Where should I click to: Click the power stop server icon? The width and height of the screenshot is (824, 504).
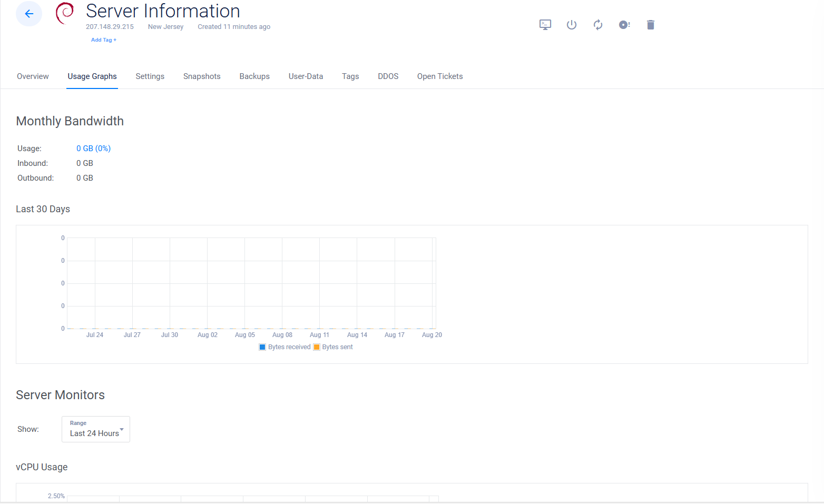pos(572,25)
